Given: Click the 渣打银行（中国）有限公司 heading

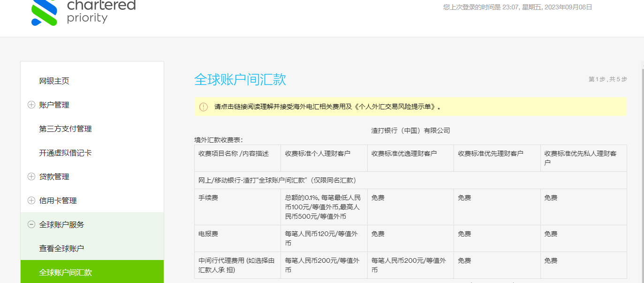Looking at the screenshot, I should [410, 130].
